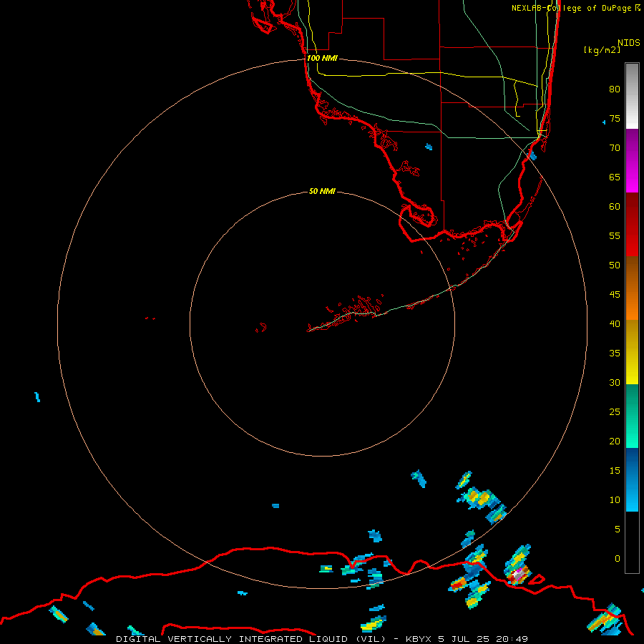644x644 pixels.
Task: Click the 0 value on the color scale
Action: point(618,559)
